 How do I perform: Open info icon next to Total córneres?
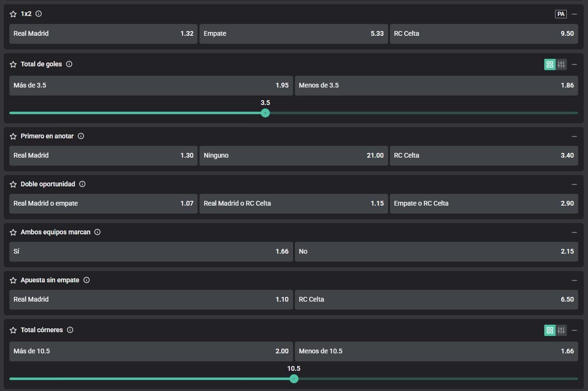click(x=70, y=330)
